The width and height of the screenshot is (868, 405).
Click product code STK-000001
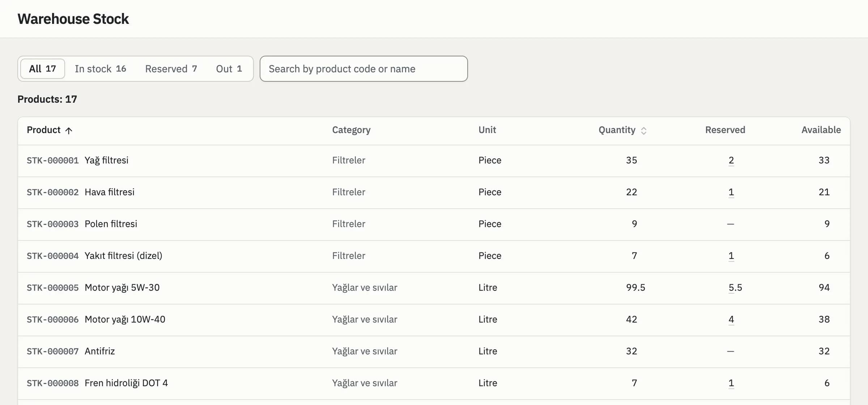[53, 161]
